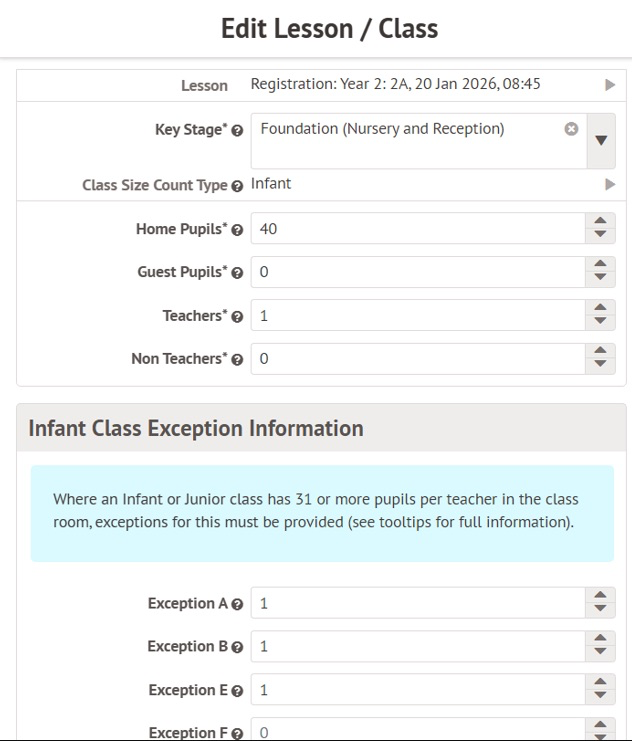Image resolution: width=632 pixels, height=741 pixels.
Task: Click the Teachers help tooltip icon
Action: [x=237, y=317]
